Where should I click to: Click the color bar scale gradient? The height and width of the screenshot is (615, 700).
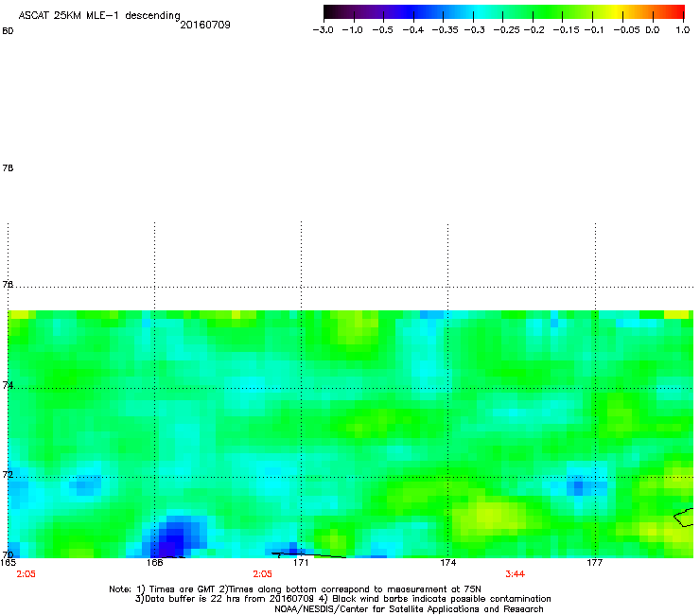(504, 12)
